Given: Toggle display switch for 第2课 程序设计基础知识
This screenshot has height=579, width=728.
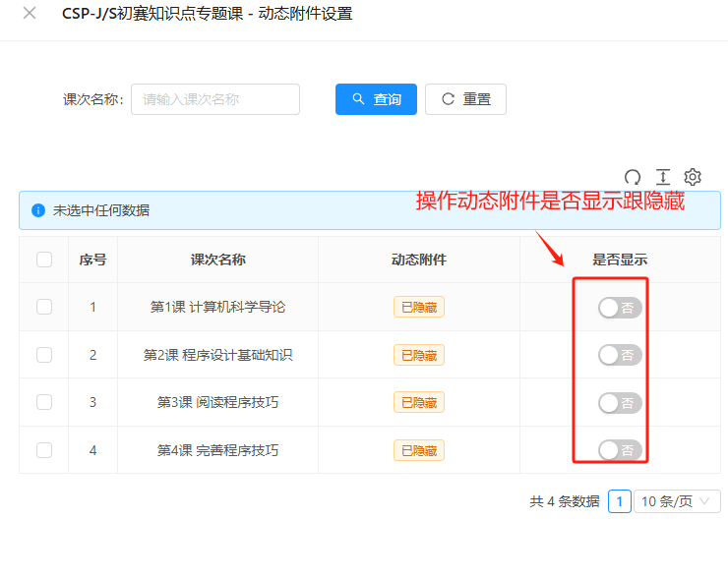Looking at the screenshot, I should 620,355.
